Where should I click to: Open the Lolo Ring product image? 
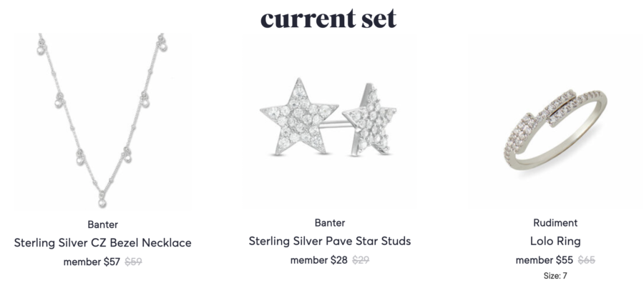click(555, 121)
